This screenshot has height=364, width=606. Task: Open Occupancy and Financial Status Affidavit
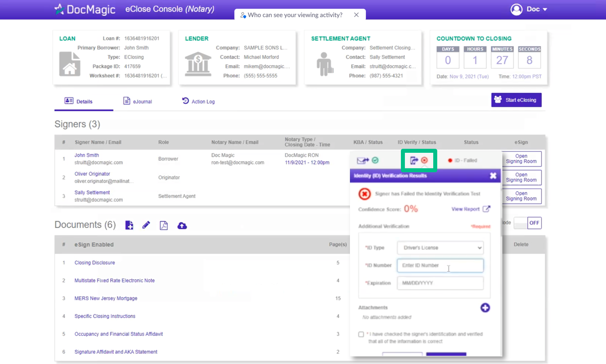(x=119, y=334)
